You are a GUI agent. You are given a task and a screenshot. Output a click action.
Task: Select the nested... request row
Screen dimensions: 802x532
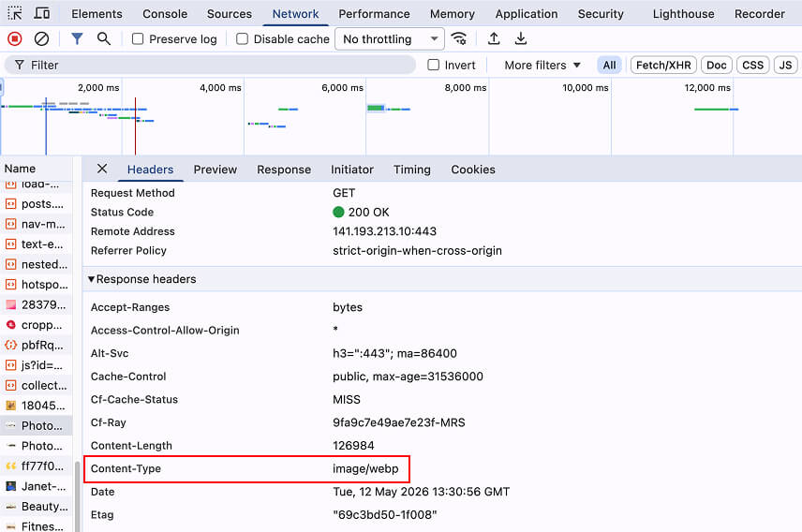36,264
